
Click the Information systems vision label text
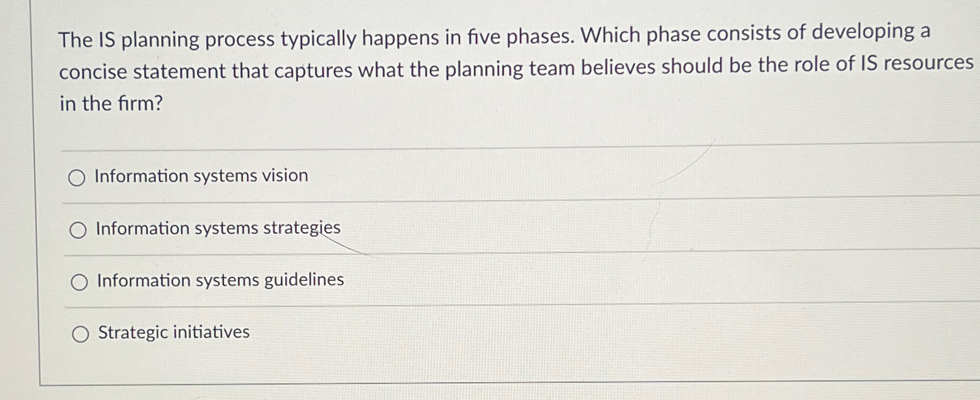[200, 176]
